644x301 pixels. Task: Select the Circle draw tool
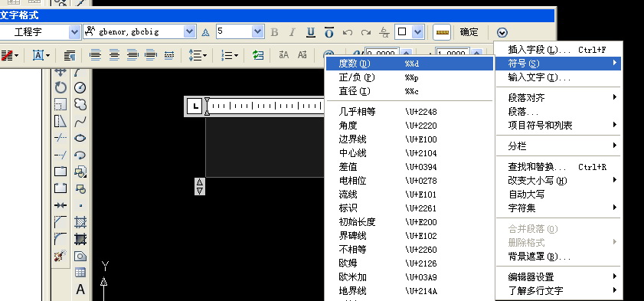coord(80,87)
